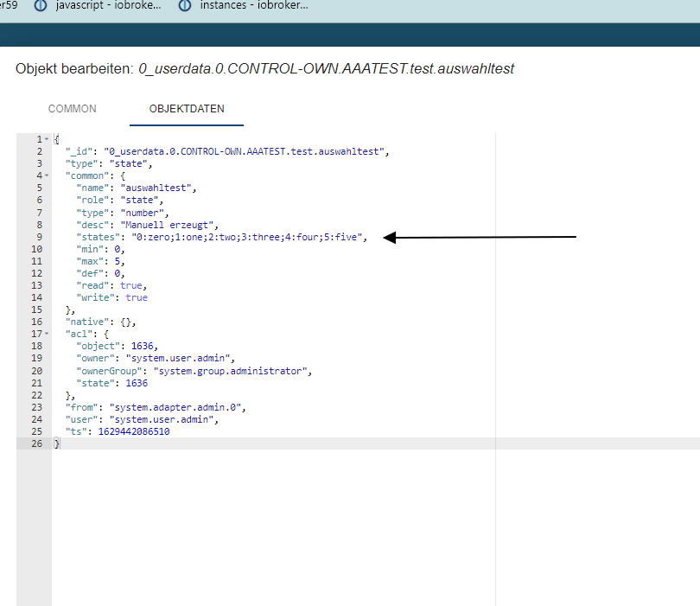
Task: Switch to the COMMON tab
Action: (73, 109)
